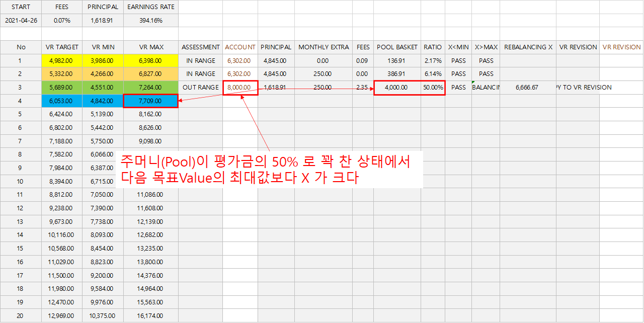The image size is (644, 323).
Task: Select the 8,000.00 account cell
Action: click(240, 88)
